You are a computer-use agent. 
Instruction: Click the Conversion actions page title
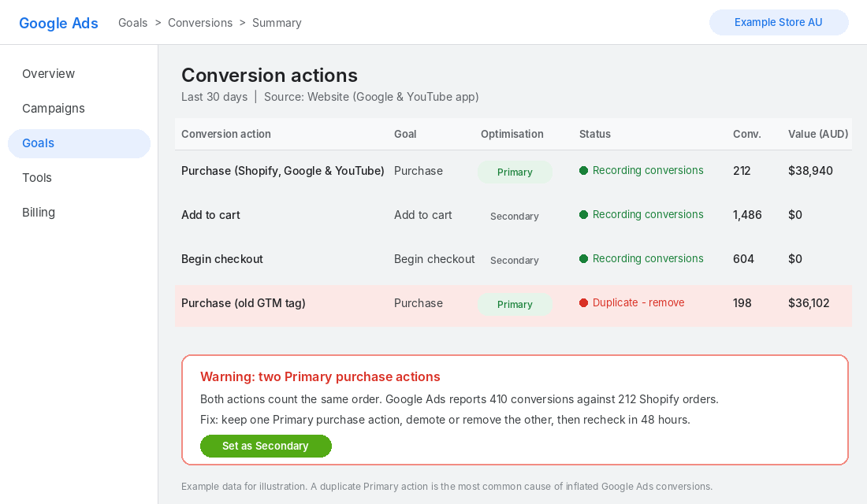270,75
